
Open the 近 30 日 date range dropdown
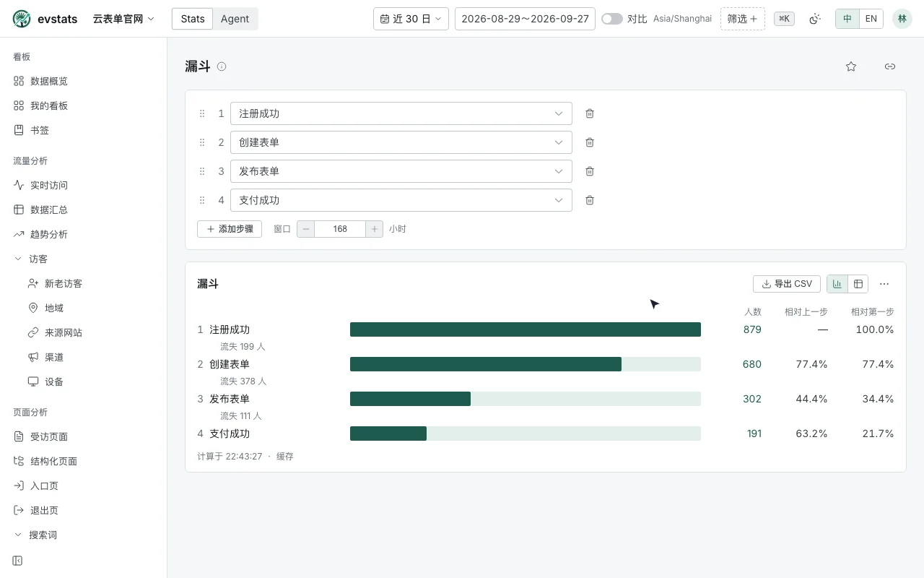411,19
